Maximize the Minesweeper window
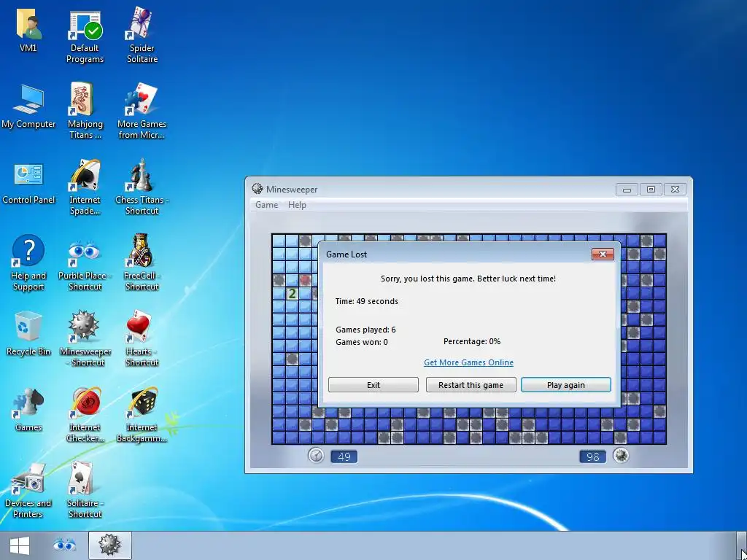 click(651, 190)
